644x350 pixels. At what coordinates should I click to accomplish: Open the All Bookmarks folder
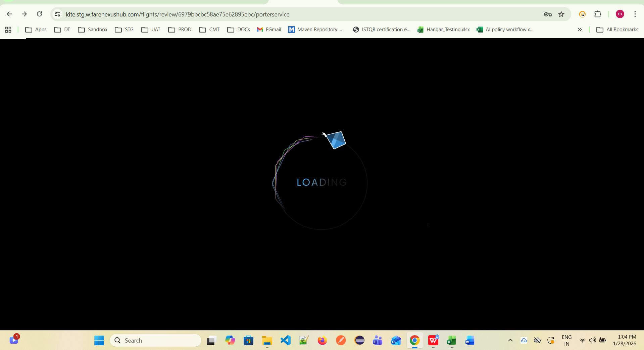[x=617, y=30]
